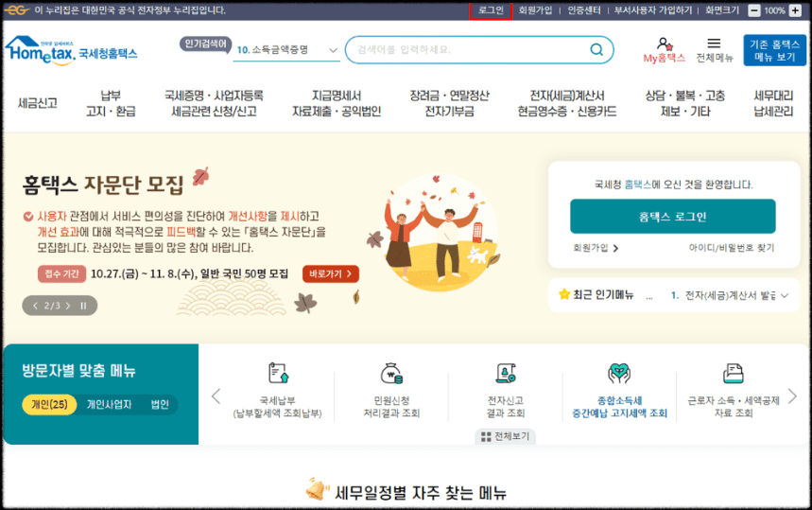Open 지급명세서 자료제출·공익법인 menu
The image size is (812, 510).
(x=337, y=103)
